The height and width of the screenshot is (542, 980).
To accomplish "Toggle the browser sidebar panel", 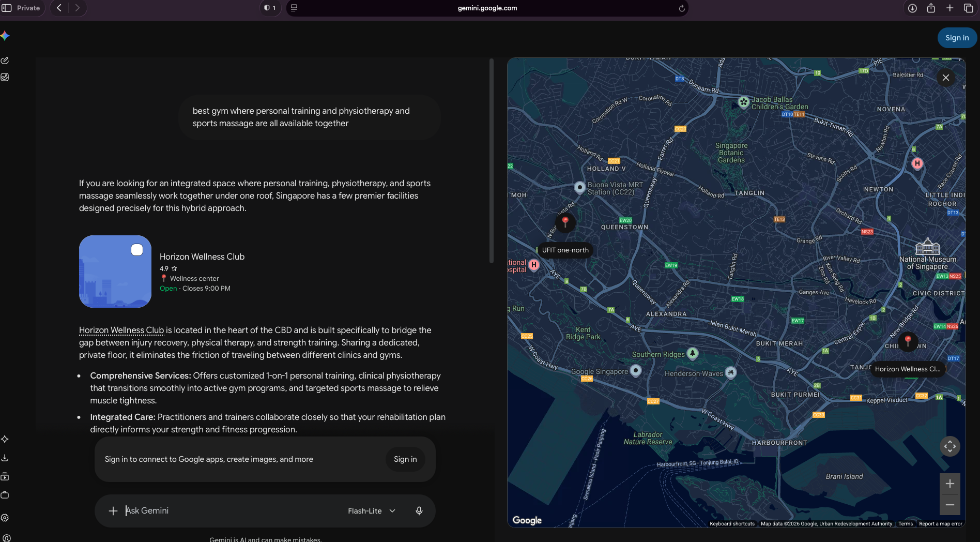I will (x=7, y=8).
